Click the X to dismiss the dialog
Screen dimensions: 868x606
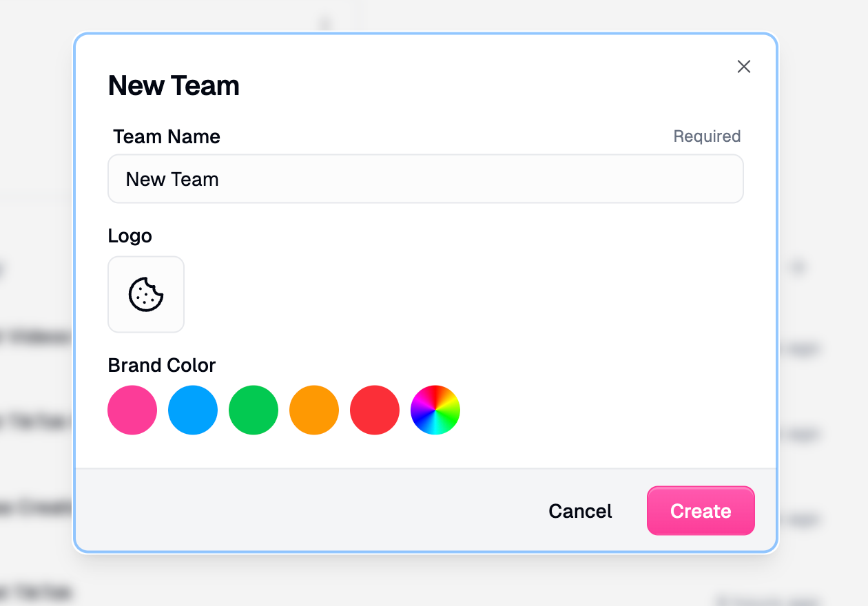click(744, 67)
